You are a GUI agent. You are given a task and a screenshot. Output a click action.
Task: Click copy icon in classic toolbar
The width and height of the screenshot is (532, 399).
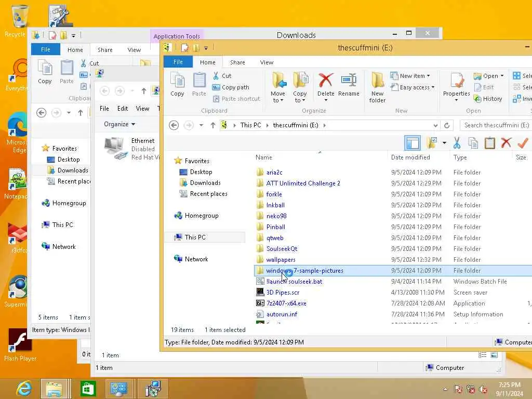473,143
